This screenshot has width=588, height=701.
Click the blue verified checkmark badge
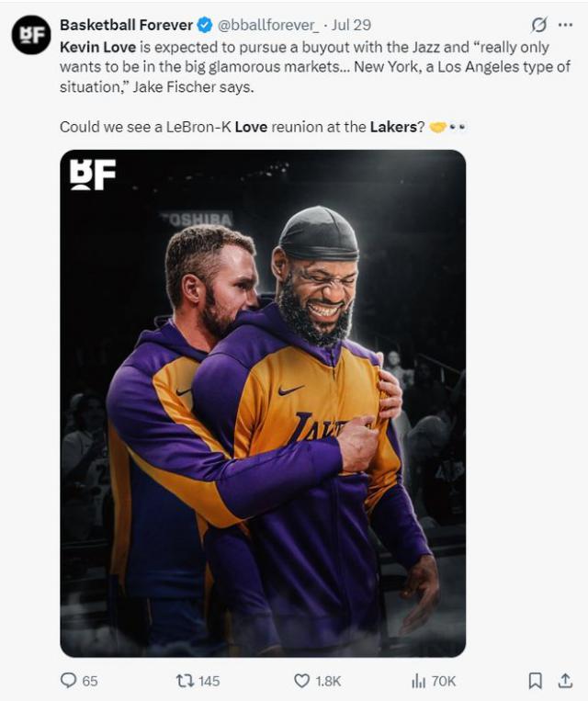204,25
